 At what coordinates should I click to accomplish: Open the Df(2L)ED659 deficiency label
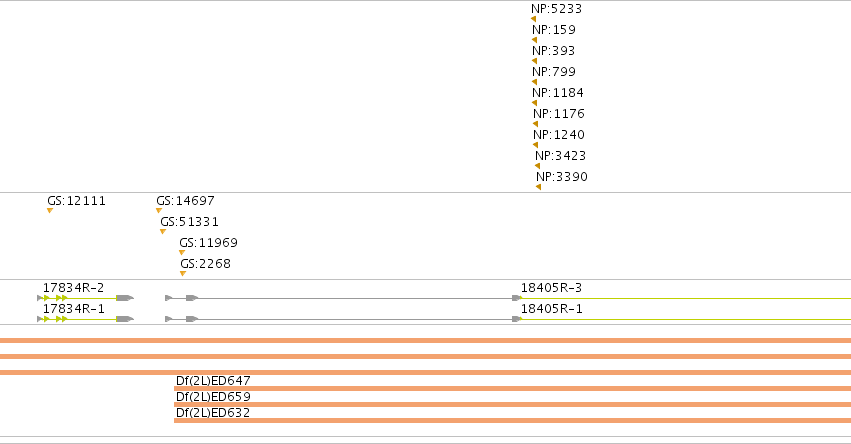pyautogui.click(x=213, y=397)
